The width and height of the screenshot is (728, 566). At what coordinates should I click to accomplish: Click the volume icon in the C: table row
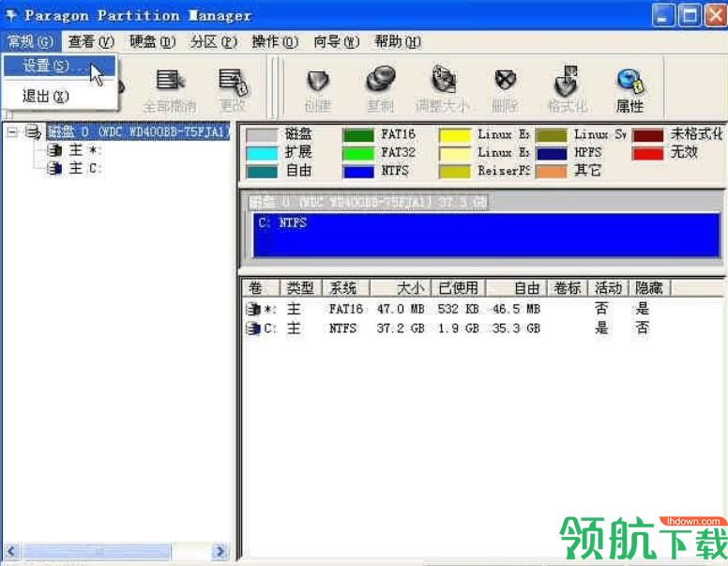pyautogui.click(x=253, y=329)
